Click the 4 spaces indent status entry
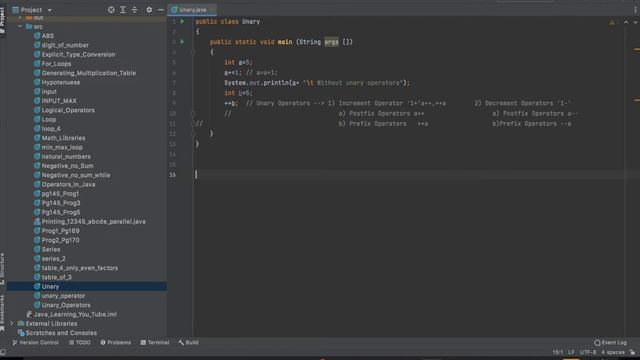 (613, 352)
